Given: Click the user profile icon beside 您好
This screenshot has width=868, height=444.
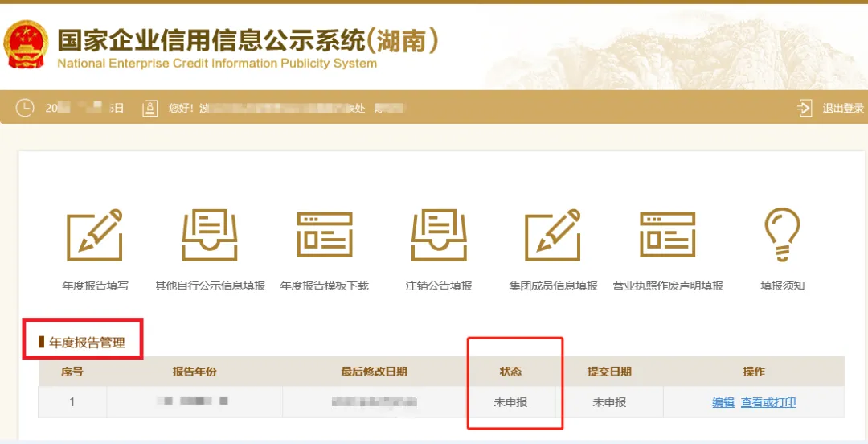Looking at the screenshot, I should point(150,108).
